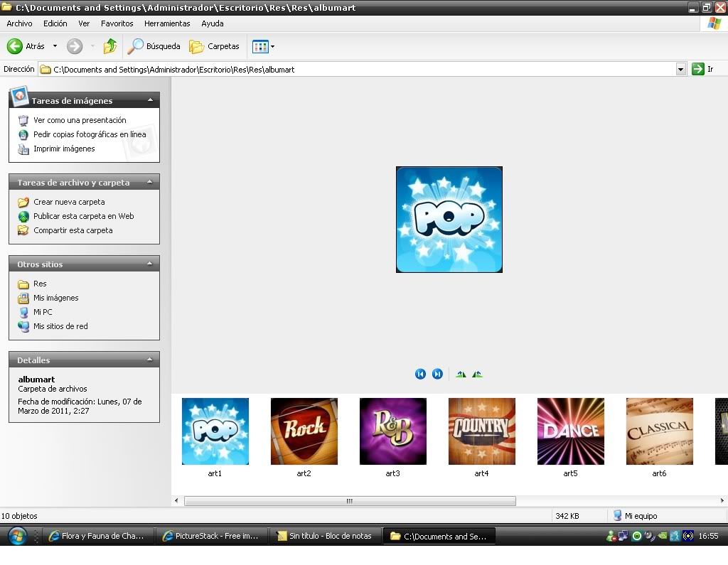Click the Documents and Settings taskbar button
Image resolution: width=728 pixels, height=565 pixels.
pyautogui.click(x=439, y=536)
